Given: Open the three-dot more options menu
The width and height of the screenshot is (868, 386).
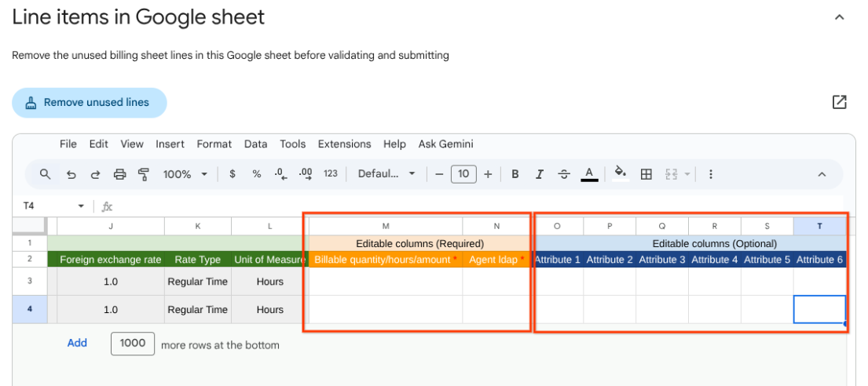Looking at the screenshot, I should point(711,174).
